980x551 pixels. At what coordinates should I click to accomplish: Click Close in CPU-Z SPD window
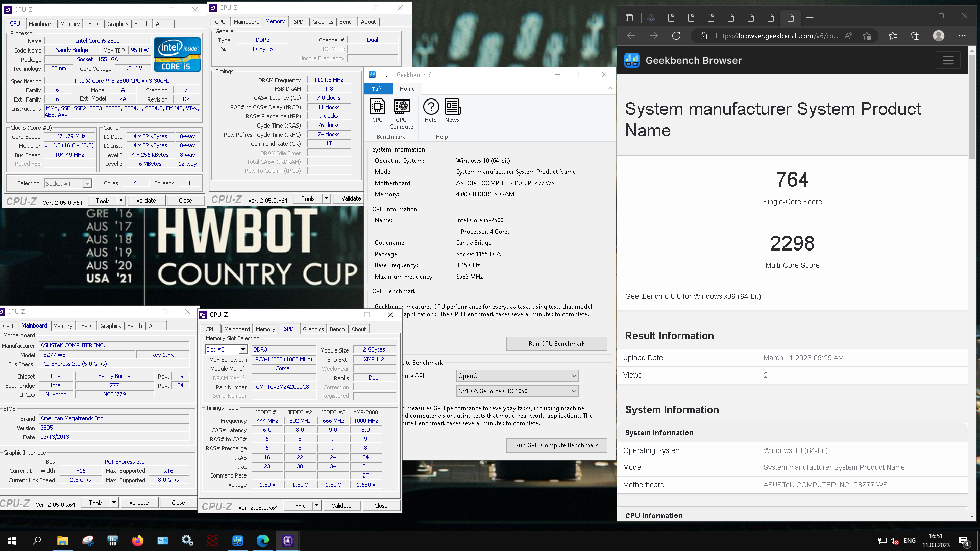tap(381, 506)
